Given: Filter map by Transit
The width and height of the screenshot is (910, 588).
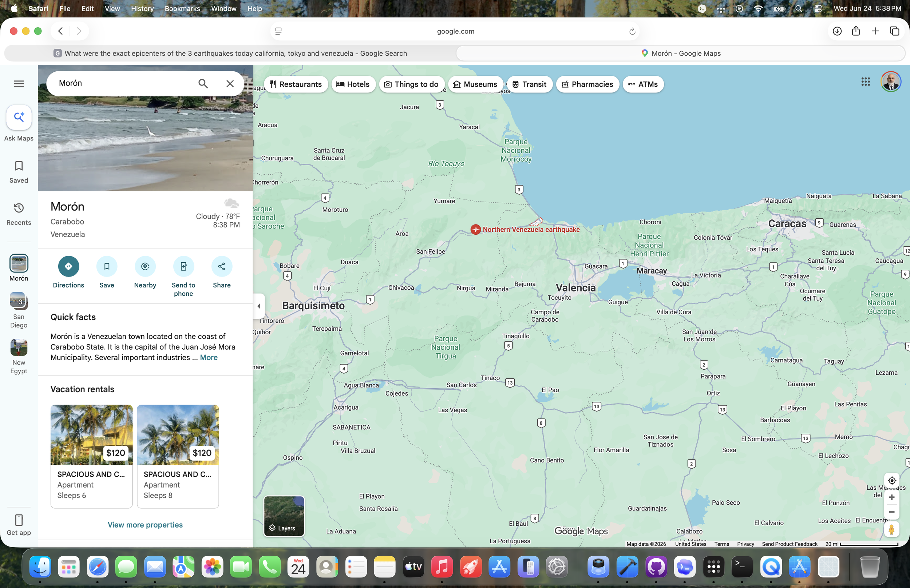Looking at the screenshot, I should [530, 84].
